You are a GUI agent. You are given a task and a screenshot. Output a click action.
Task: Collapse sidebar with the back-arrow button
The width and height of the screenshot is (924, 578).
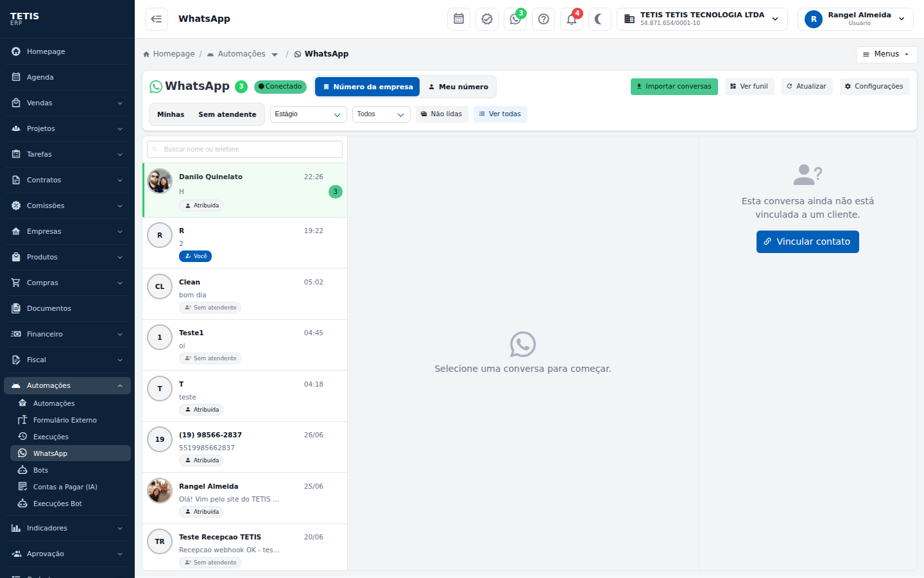(157, 19)
